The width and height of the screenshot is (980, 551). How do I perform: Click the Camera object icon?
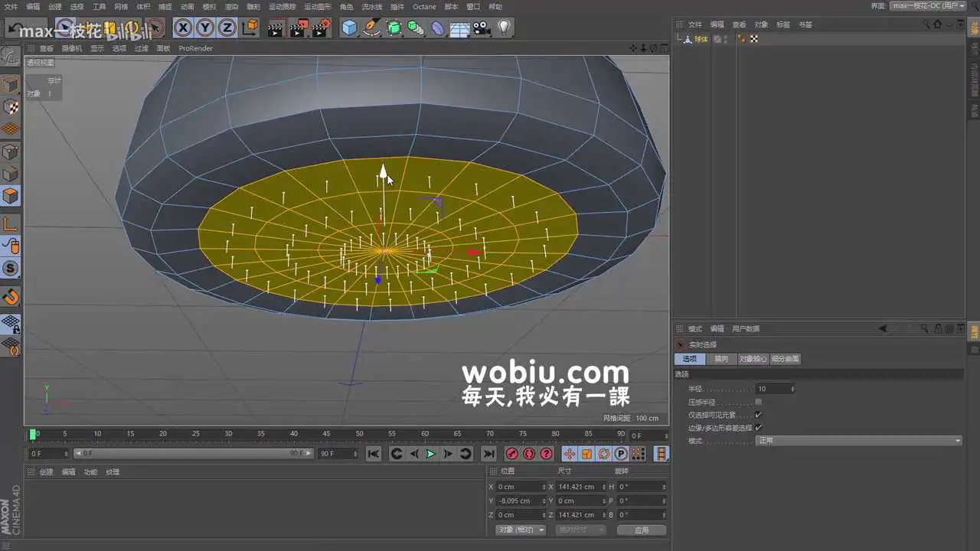(x=481, y=28)
